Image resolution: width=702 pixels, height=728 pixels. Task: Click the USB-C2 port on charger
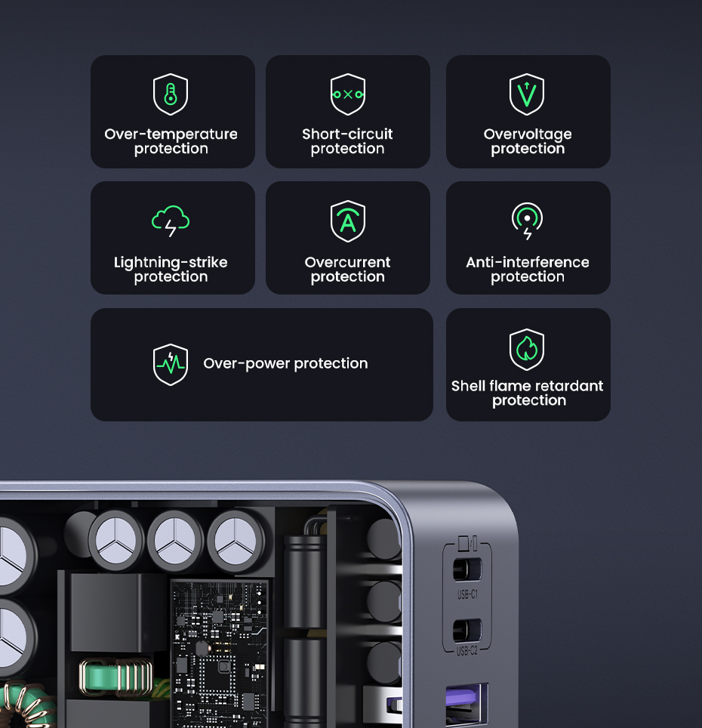(467, 631)
